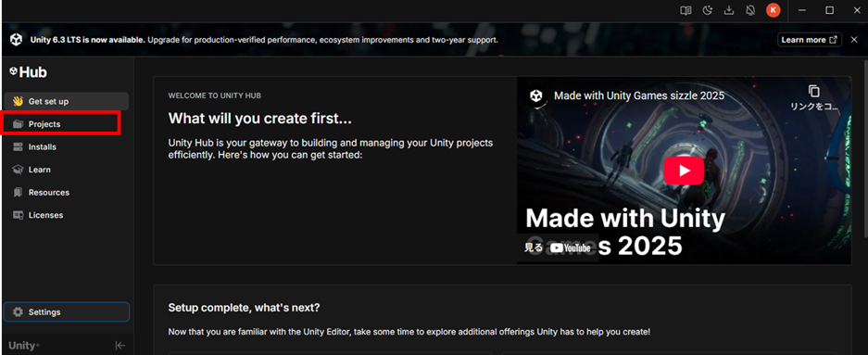Click the Unity channel logo in the video
This screenshot has height=355, width=868.
535,95
